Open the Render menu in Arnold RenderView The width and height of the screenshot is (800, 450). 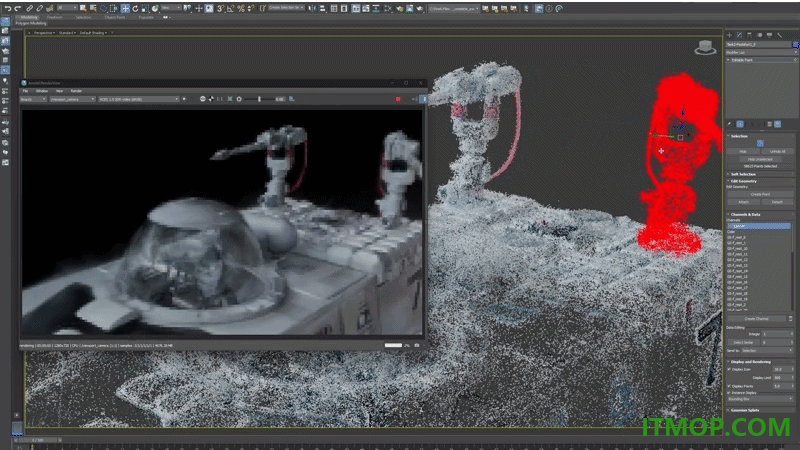[x=76, y=91]
